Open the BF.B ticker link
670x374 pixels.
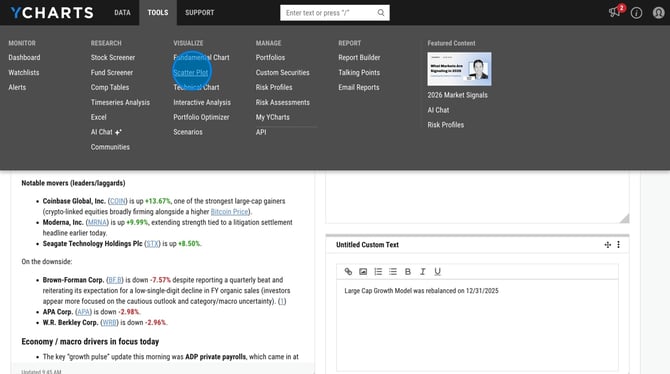[x=115, y=280]
